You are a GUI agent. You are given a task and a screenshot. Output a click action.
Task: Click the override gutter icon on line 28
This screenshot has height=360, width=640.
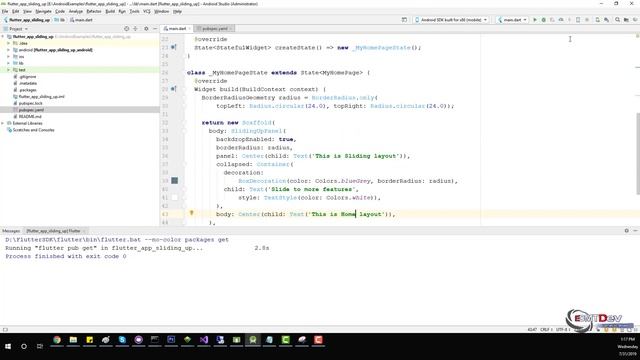[x=173, y=89]
